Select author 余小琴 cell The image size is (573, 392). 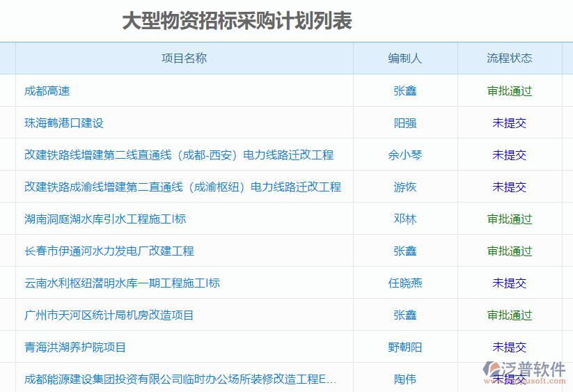tap(405, 155)
